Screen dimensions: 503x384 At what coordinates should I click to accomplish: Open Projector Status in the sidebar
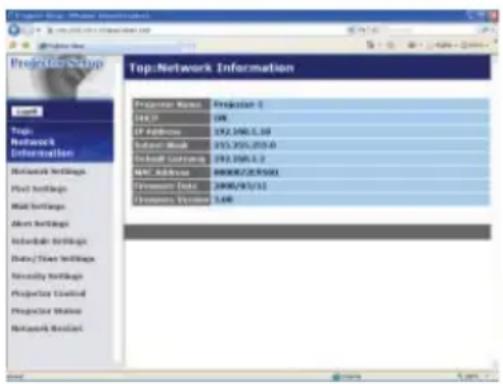[46, 311]
